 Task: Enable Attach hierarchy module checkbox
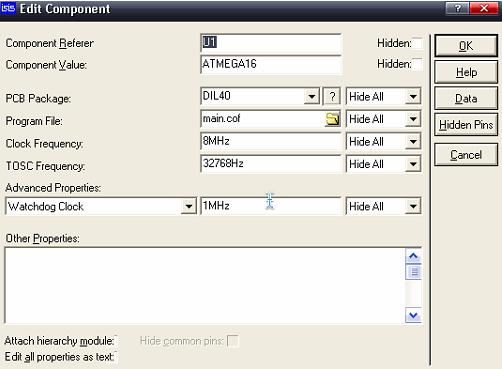point(116,341)
